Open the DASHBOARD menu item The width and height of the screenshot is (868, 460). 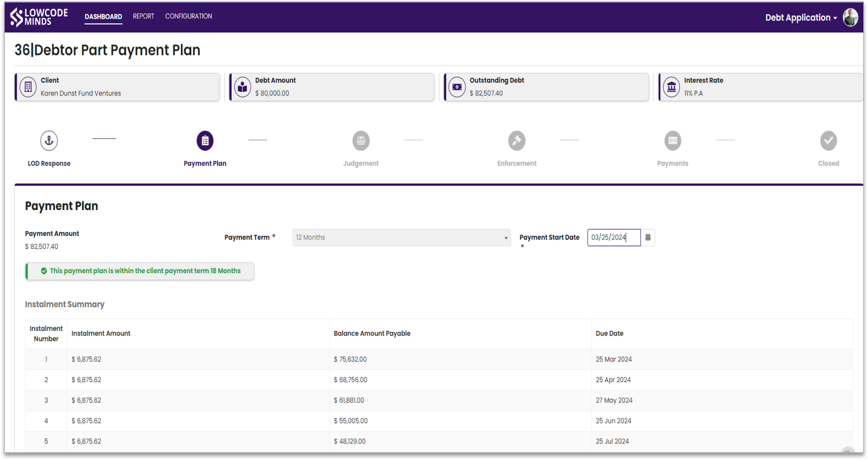point(103,17)
